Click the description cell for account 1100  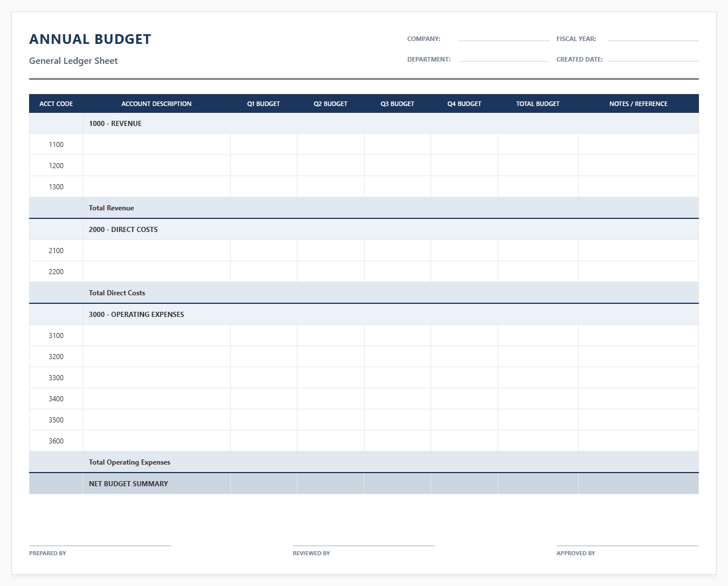tap(157, 145)
